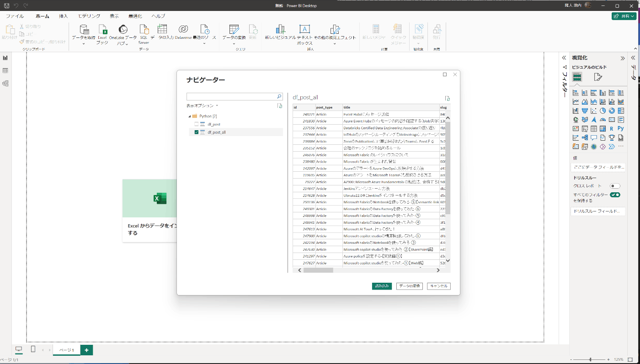Switch to the mobile layout icon at the bottom
This screenshot has width=640, height=364.
coord(33,349)
